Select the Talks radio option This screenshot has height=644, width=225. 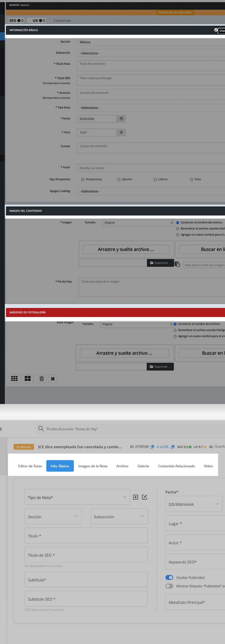click(x=191, y=179)
